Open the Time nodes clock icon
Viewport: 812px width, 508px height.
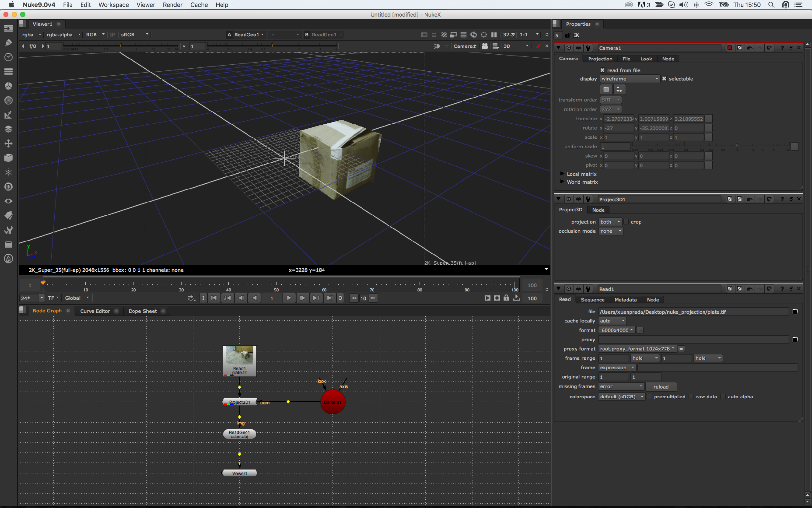(8, 57)
